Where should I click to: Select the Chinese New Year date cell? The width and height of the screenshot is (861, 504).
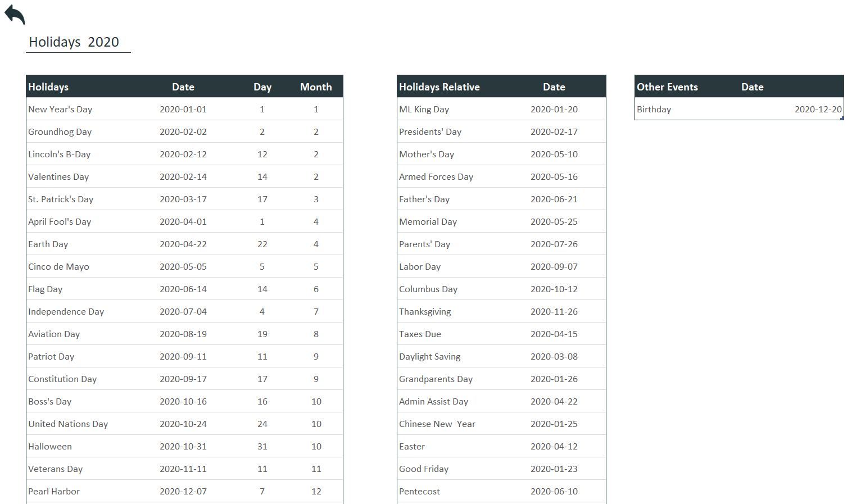coord(554,424)
